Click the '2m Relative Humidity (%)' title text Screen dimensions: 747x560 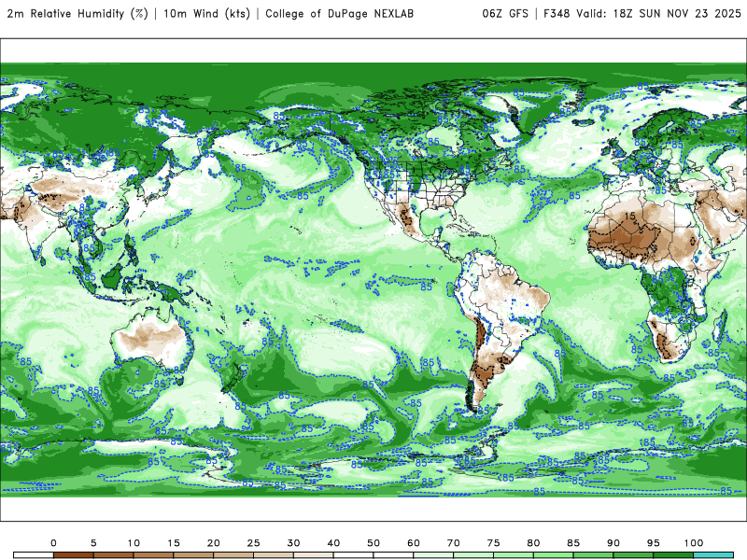click(78, 13)
